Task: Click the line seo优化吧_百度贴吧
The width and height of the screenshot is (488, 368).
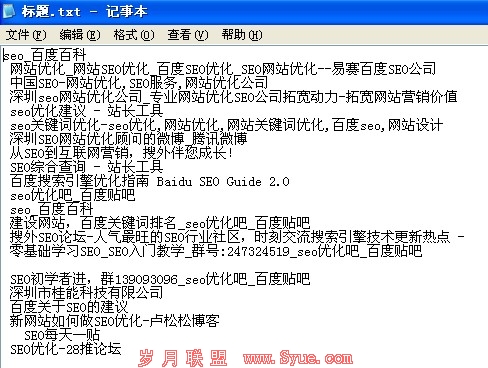Action: click(73, 195)
